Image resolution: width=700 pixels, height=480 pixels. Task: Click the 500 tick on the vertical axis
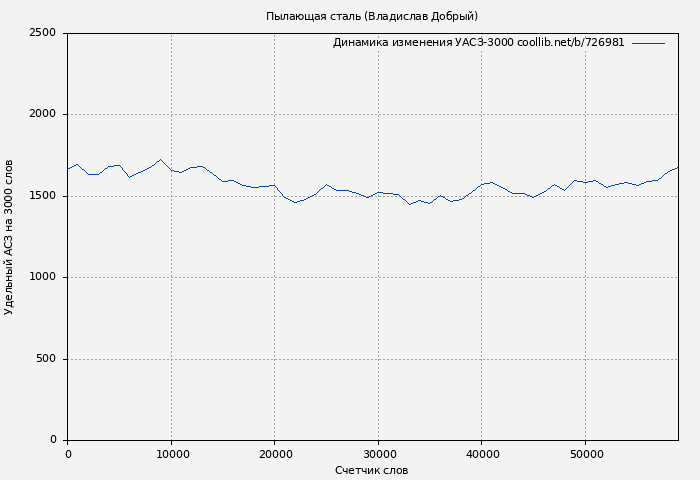point(47,359)
